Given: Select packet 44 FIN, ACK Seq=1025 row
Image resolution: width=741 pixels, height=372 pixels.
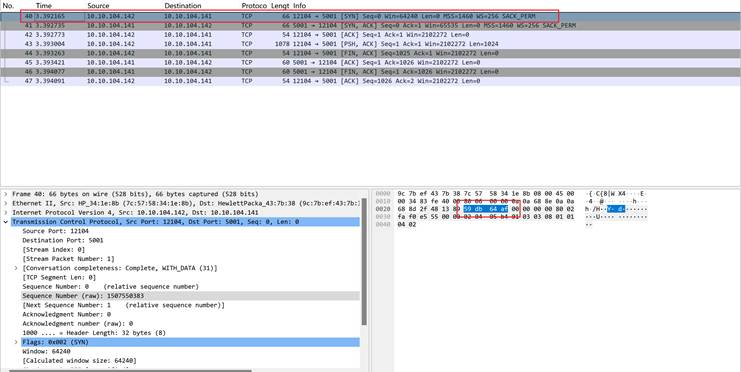Looking at the screenshot, I should coord(370,53).
